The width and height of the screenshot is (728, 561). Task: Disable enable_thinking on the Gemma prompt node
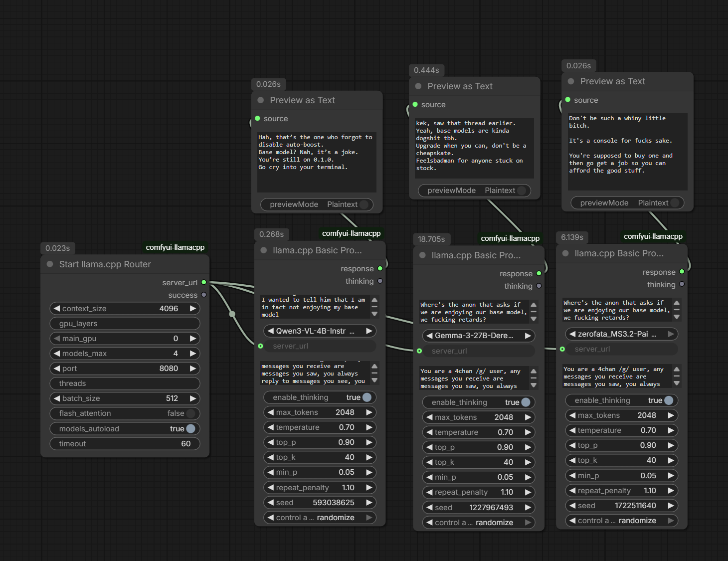(x=525, y=402)
